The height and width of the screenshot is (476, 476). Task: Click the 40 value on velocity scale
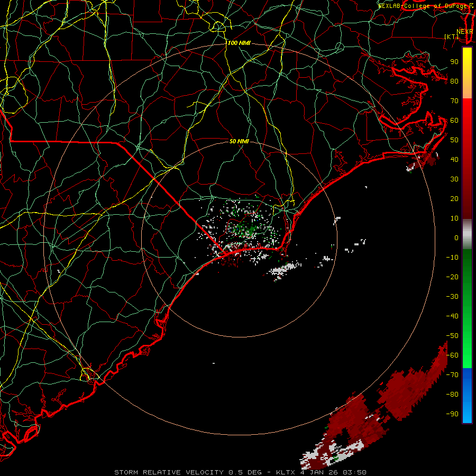click(454, 159)
